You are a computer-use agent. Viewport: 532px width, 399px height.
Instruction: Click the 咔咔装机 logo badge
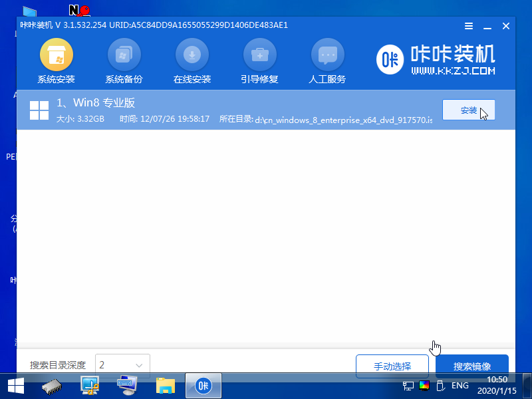[389, 59]
